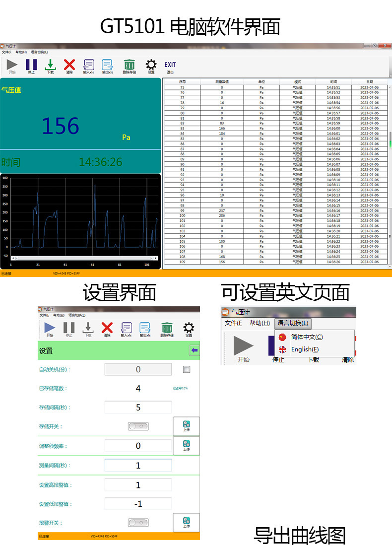Click 已连接 status in main window status bar
This screenshot has height=546, width=392.
point(6,273)
